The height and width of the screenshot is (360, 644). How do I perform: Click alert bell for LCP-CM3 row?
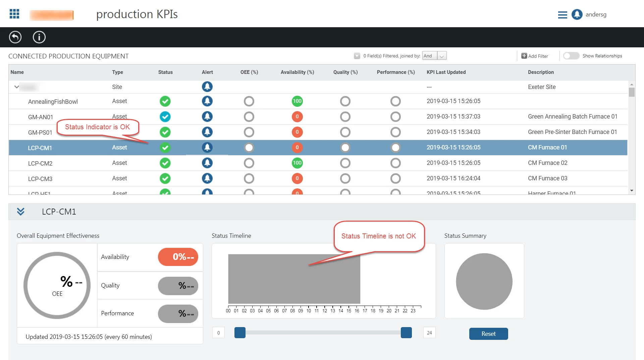coord(207,178)
